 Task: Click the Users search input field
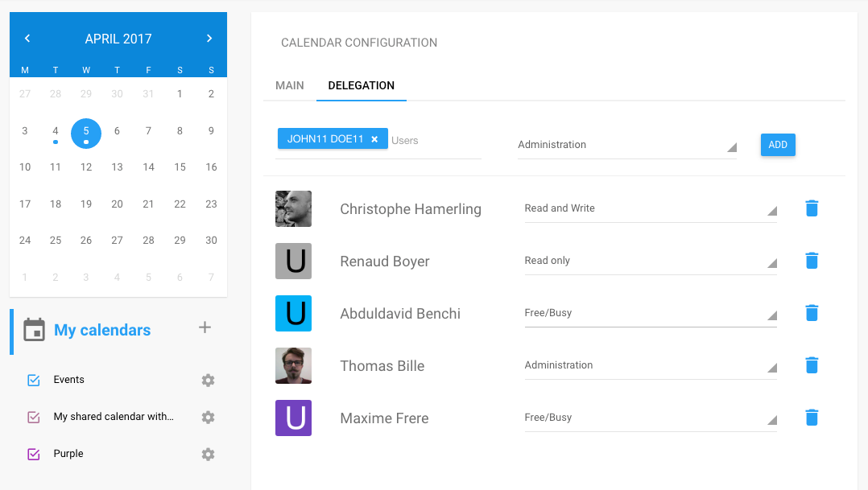coord(435,141)
